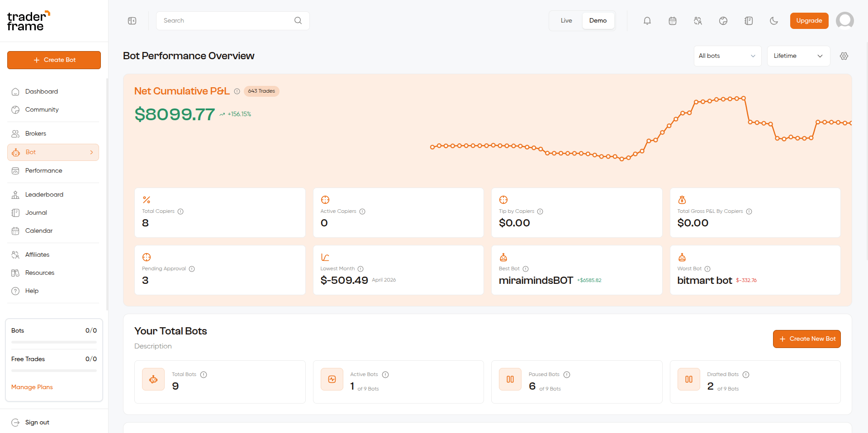The image size is (868, 433).
Task: Open the user avatar profile
Action: click(x=845, y=20)
